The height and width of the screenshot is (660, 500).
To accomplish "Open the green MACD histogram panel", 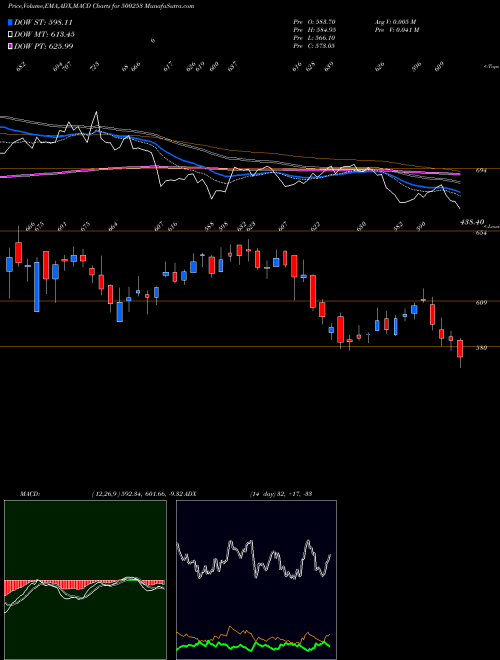I will pos(85,580).
